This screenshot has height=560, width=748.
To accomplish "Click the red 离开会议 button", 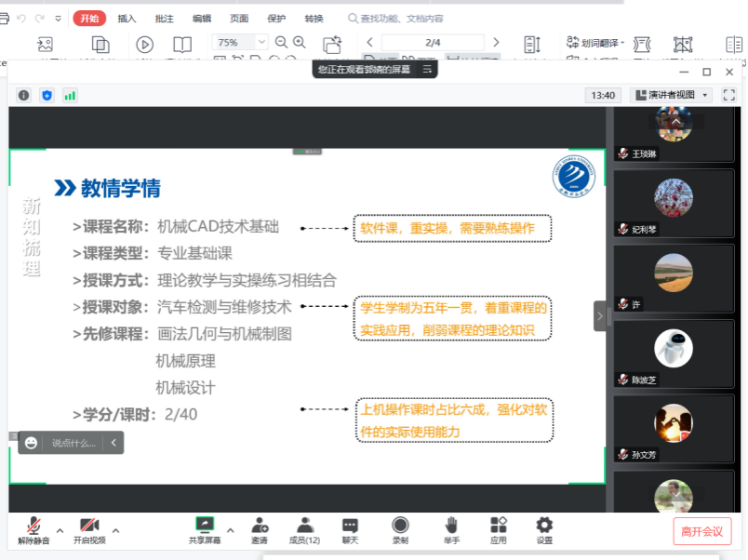I will 702,531.
